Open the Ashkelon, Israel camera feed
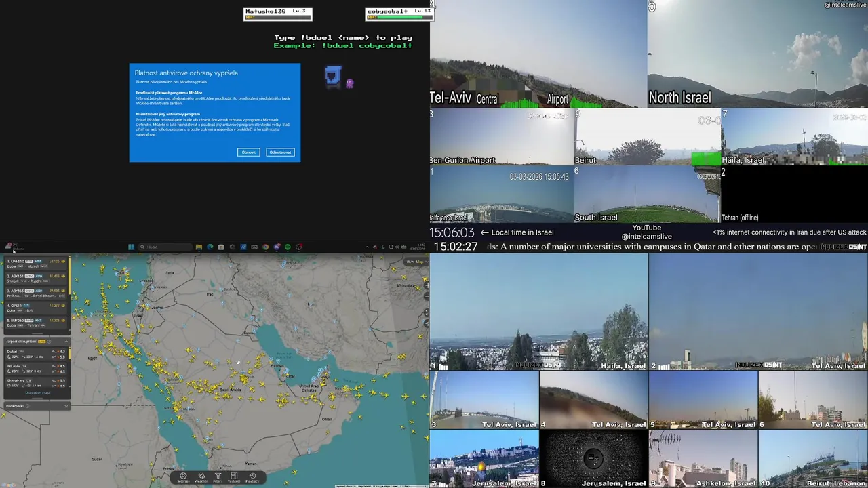 tap(703, 459)
